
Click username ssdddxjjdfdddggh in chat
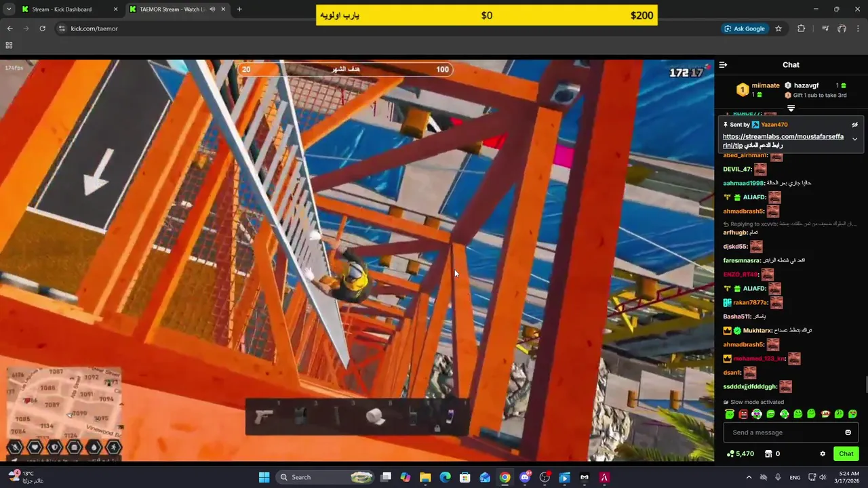[x=750, y=387]
